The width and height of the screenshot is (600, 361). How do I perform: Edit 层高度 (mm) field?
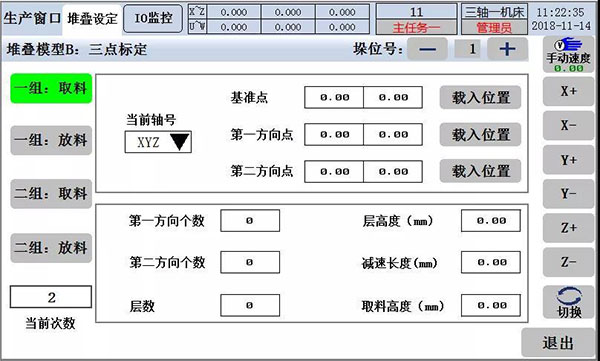[x=491, y=221]
